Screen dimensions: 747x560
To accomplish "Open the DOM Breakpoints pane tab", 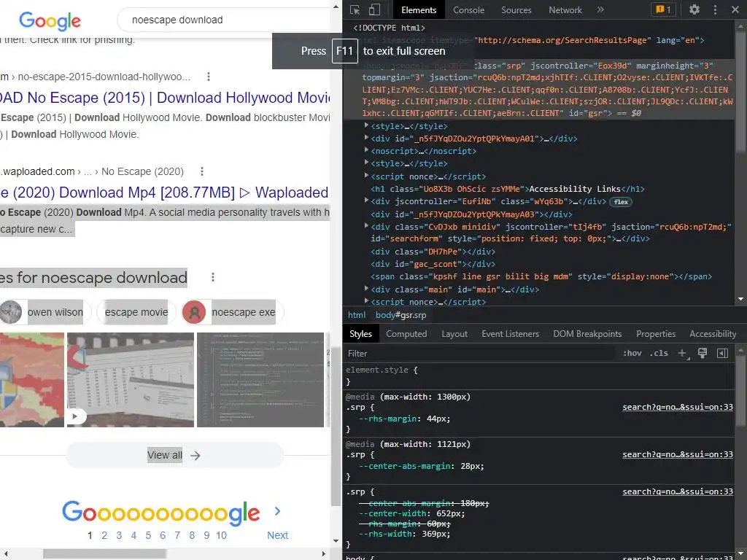I will click(587, 334).
